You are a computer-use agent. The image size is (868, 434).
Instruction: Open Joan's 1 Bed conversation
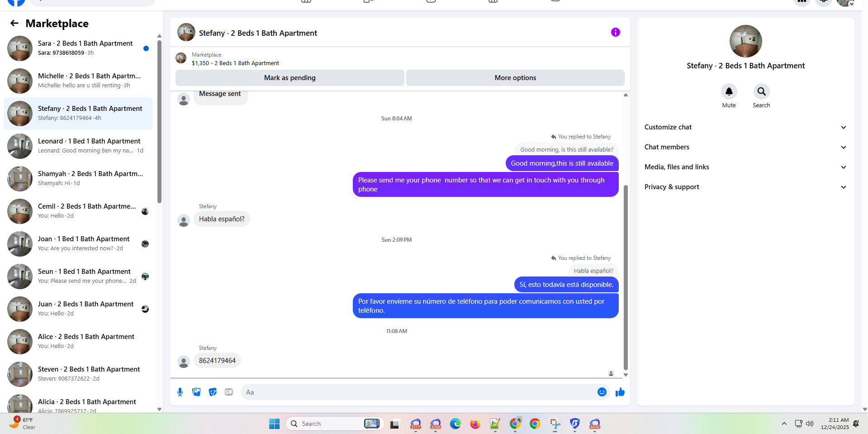point(78,244)
